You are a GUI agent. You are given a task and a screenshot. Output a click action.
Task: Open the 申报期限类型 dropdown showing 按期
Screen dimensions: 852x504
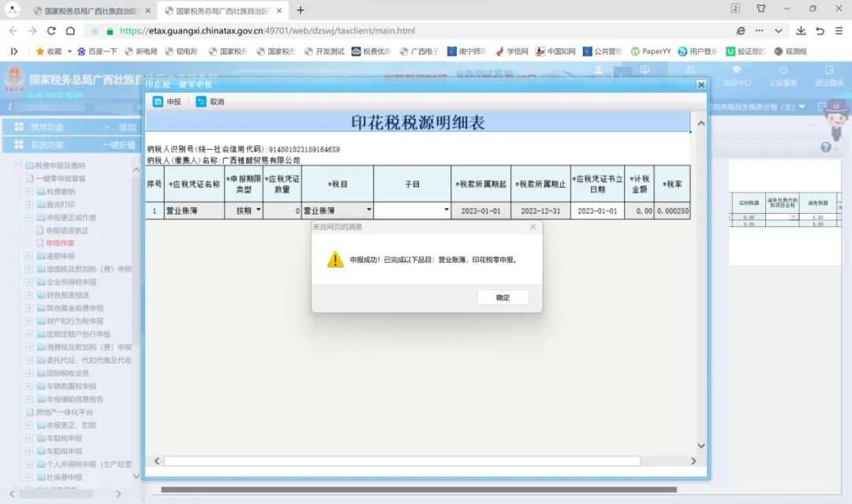[257, 211]
